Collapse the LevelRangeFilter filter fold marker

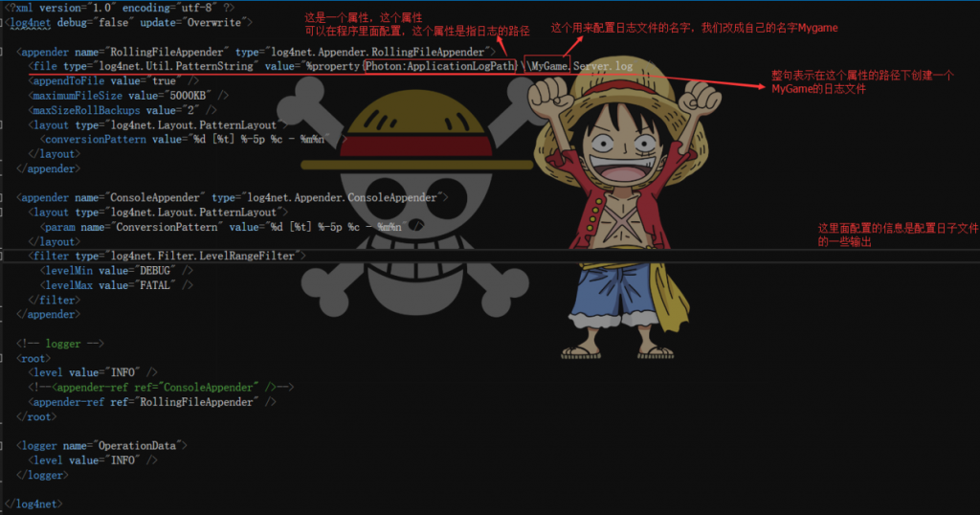3,257
